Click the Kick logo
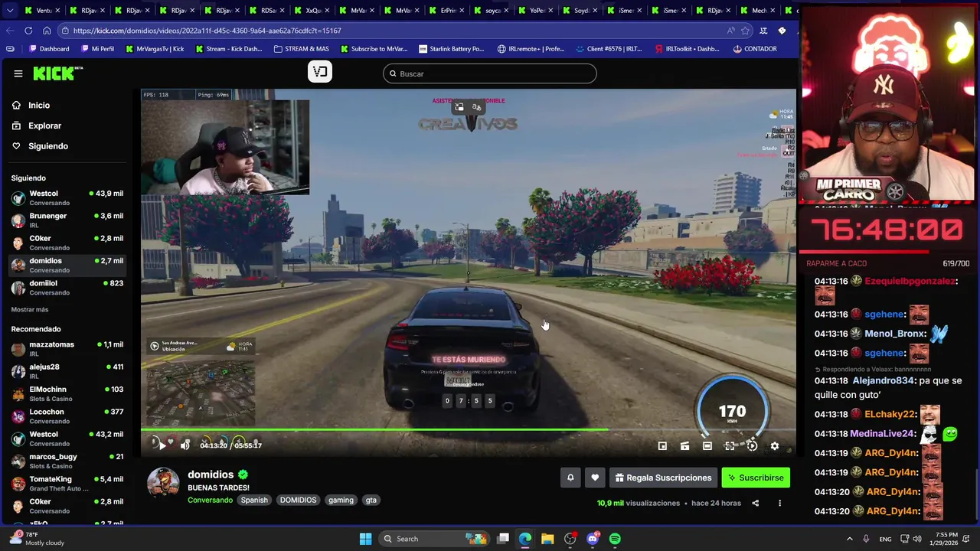The height and width of the screenshot is (551, 980). click(x=57, y=73)
